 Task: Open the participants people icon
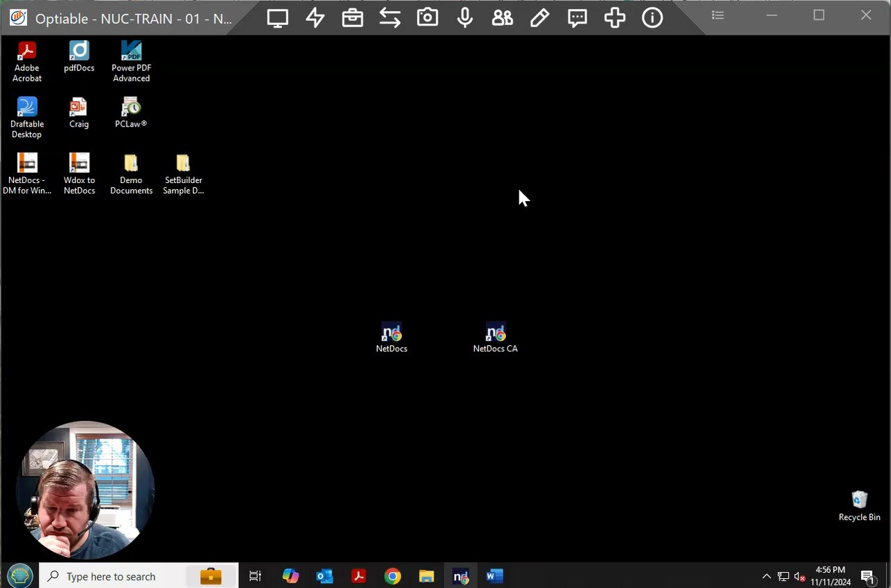pos(502,18)
